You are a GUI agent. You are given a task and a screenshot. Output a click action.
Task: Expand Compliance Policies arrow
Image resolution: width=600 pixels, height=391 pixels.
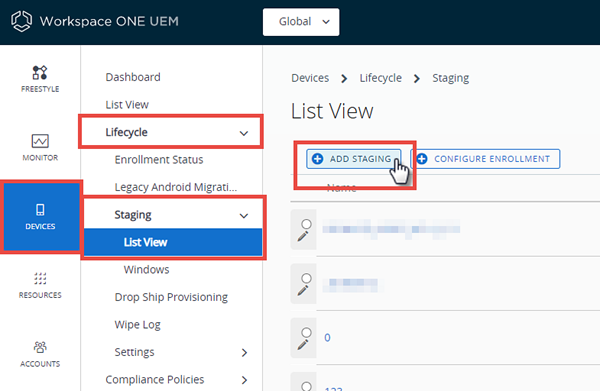pos(244,380)
